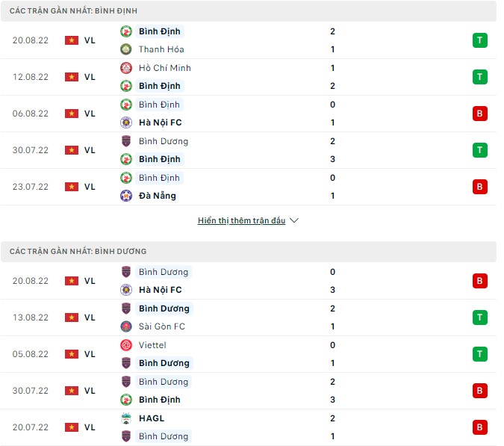
Task: Click the Viettel club crest icon
Action: 125,345
